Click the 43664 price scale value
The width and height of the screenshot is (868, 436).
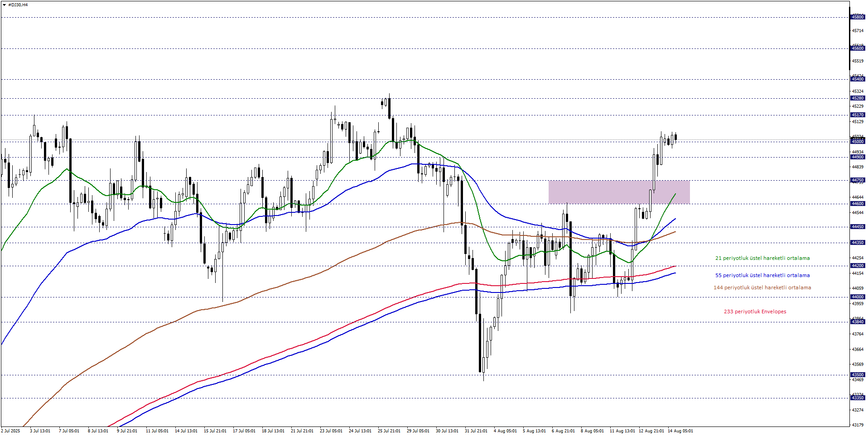coord(858,350)
